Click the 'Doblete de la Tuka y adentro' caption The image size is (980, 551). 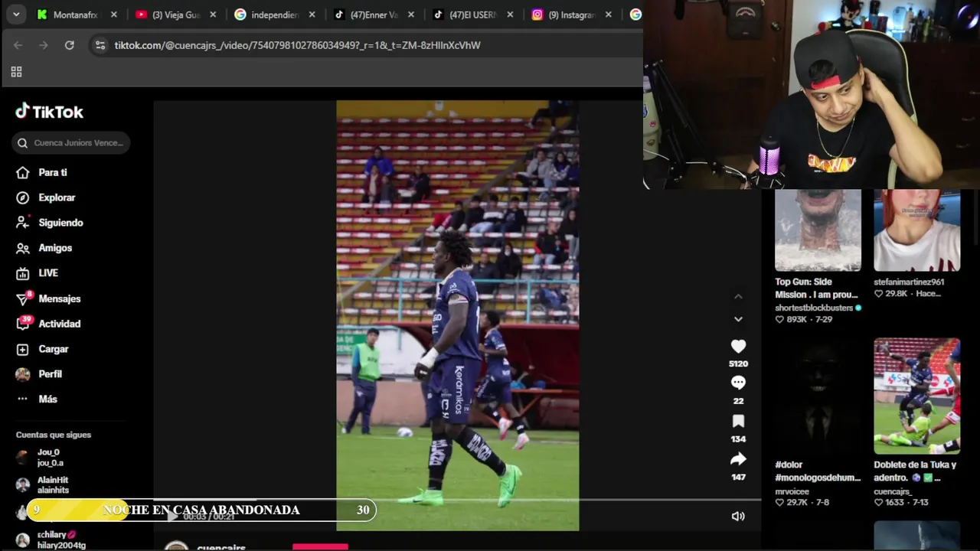click(x=915, y=471)
